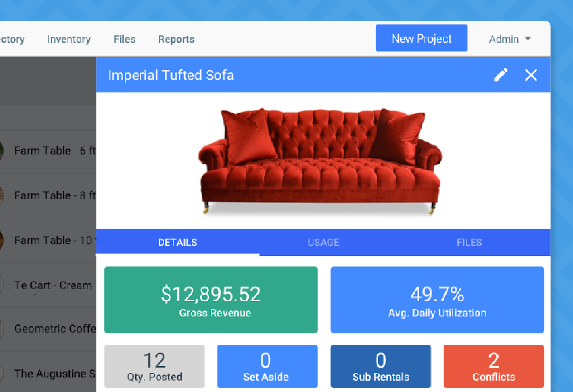Select The Augustine S row
This screenshot has height=392, width=573.
pyautogui.click(x=48, y=372)
